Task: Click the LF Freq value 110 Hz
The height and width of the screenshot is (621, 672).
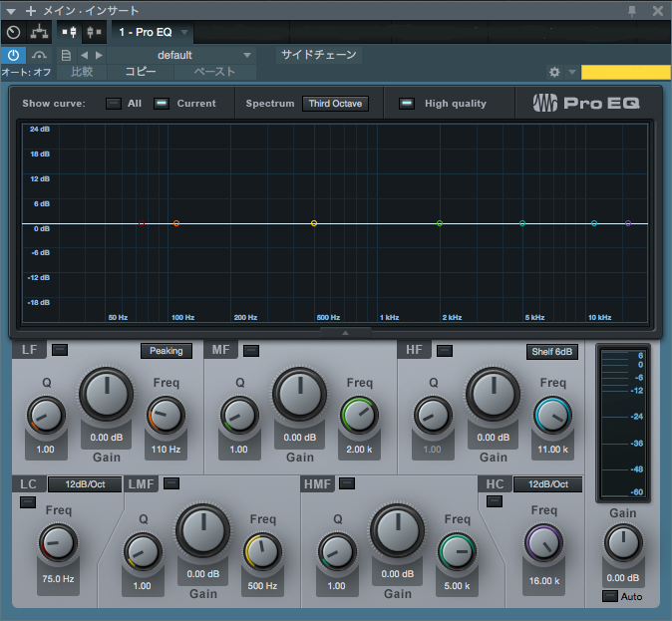Action: 166,450
